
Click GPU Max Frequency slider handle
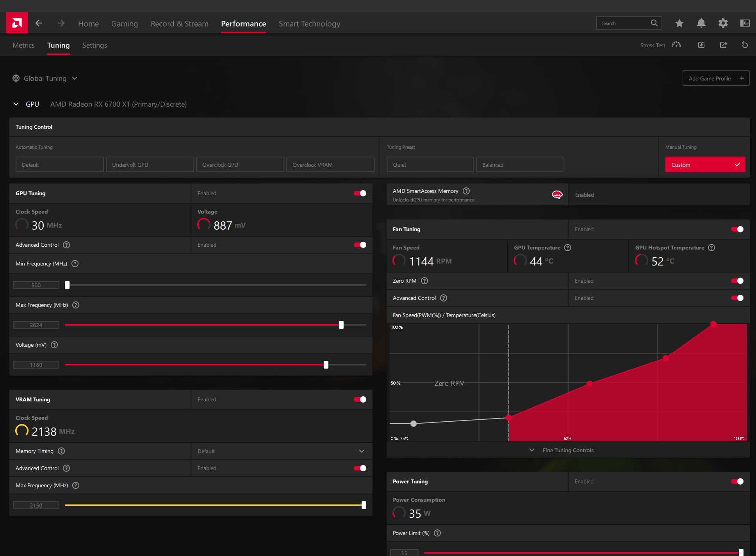click(x=341, y=325)
